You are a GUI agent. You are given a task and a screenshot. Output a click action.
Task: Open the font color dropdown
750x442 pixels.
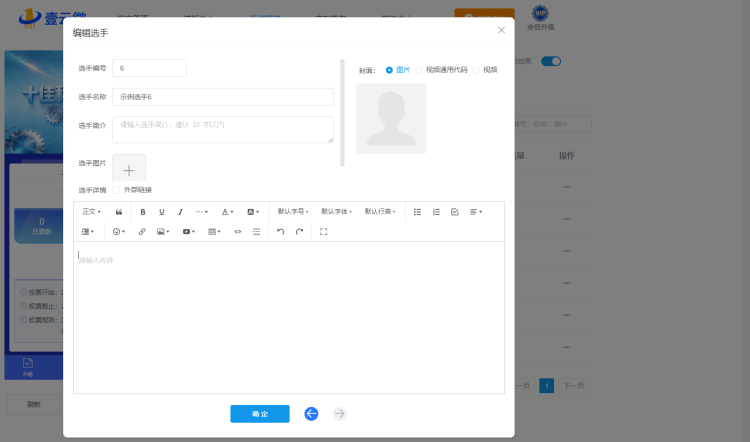[227, 212]
